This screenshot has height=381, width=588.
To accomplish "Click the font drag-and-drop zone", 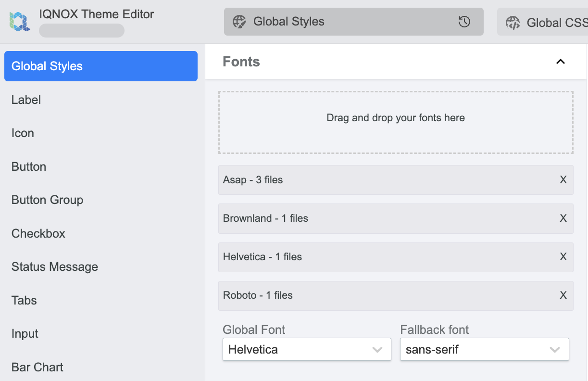I will click(x=395, y=121).
